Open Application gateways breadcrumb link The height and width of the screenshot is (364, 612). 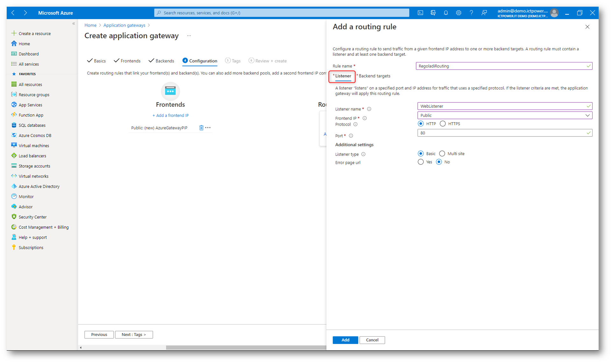tap(124, 25)
